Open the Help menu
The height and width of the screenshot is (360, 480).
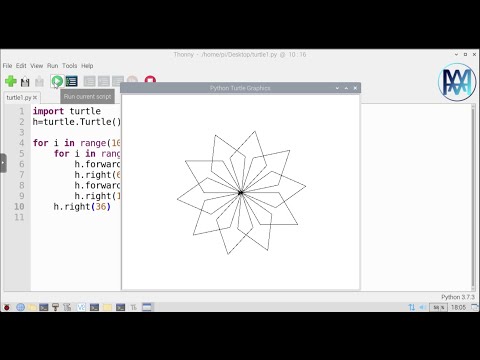[87, 66]
